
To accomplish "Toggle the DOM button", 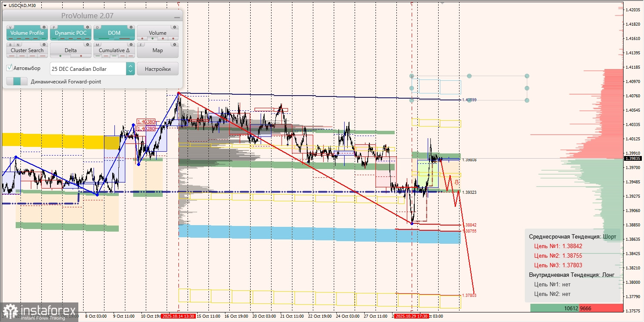I will coord(114,33).
